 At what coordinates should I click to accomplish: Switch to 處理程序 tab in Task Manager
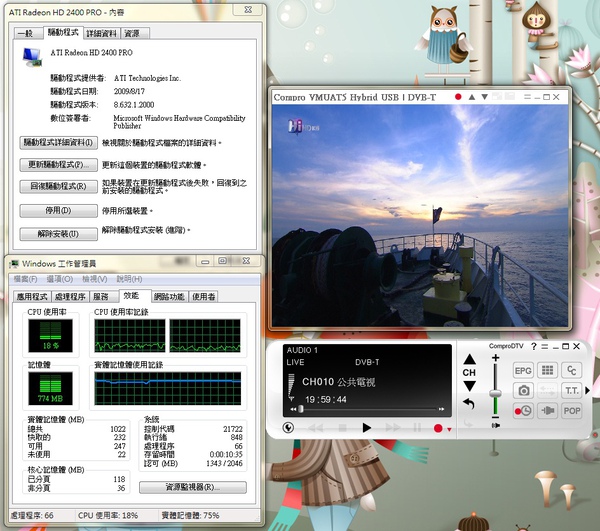[70, 296]
